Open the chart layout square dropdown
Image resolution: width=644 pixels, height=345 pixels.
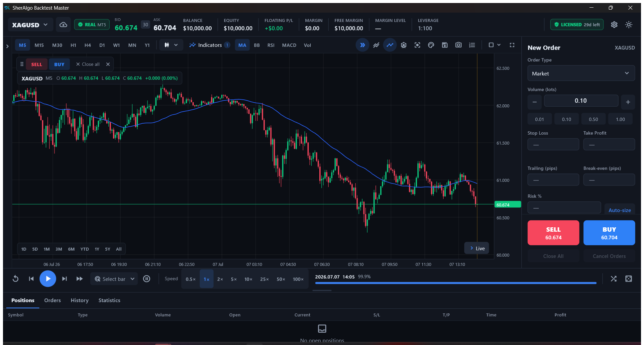[494, 45]
